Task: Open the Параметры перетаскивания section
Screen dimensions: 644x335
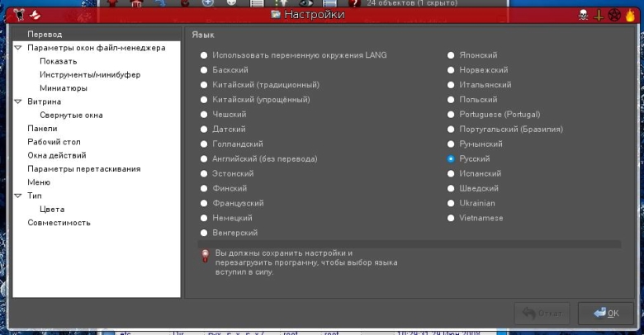Action: [83, 169]
